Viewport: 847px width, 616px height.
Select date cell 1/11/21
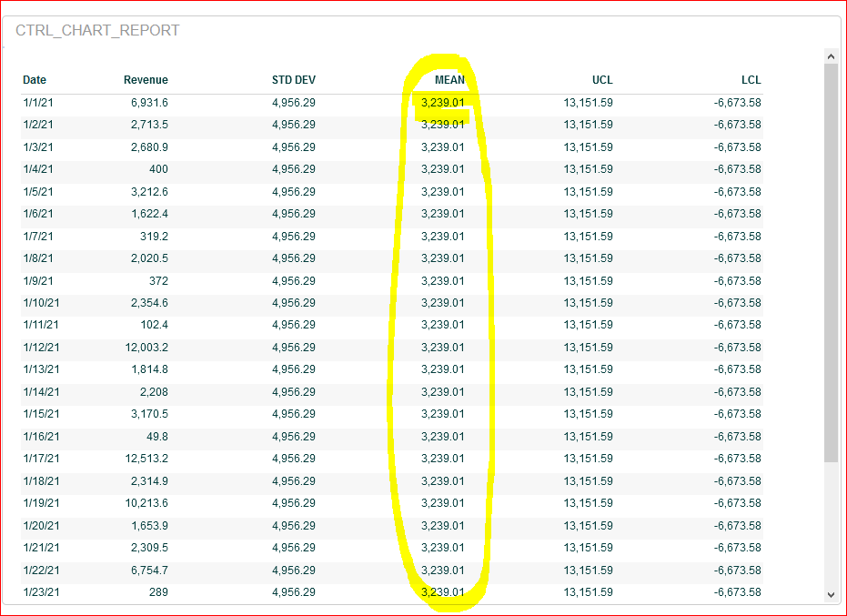(x=42, y=326)
